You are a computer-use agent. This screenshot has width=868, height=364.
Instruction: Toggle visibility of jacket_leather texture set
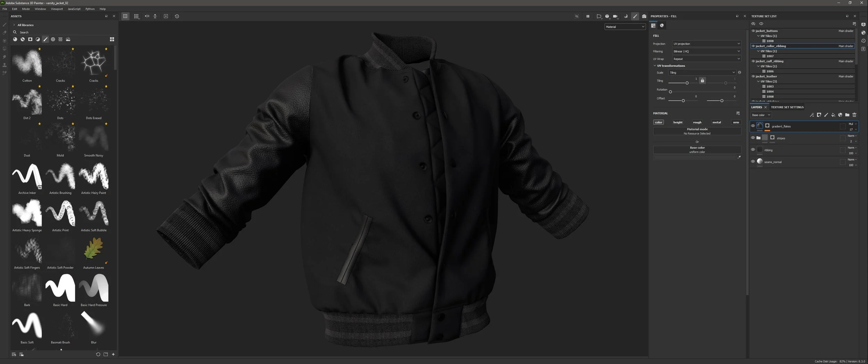753,76
